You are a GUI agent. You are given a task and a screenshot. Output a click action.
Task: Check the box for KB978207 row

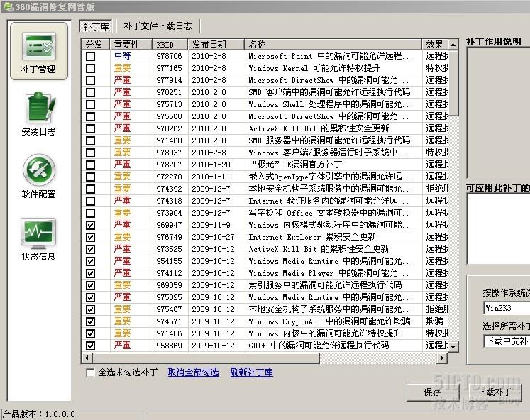point(90,165)
